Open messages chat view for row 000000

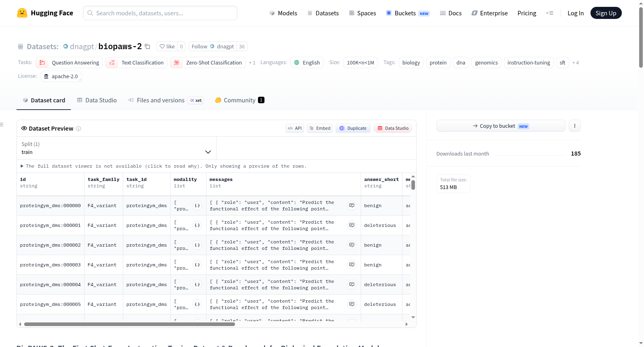click(x=352, y=206)
